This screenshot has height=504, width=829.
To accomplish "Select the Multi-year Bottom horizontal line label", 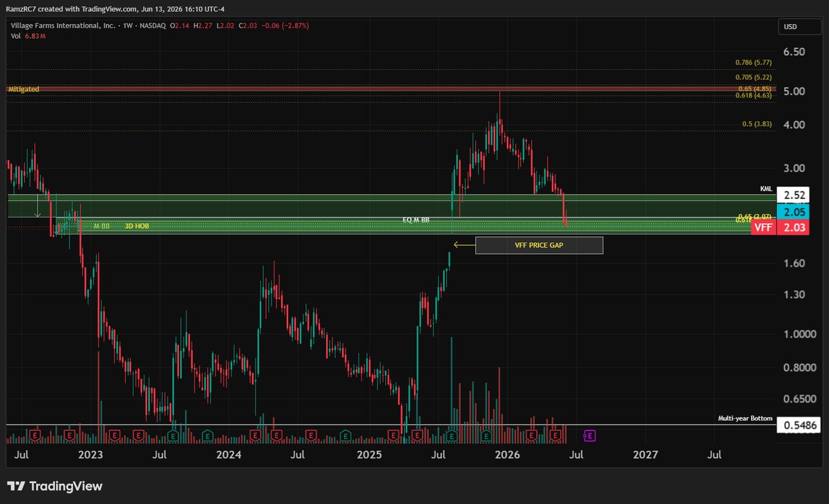I will [x=745, y=419].
